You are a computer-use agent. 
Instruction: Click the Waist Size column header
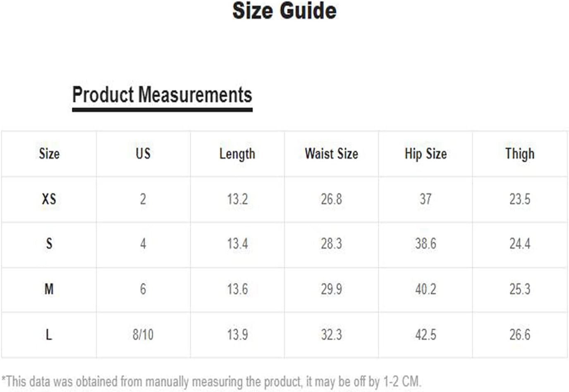(331, 154)
